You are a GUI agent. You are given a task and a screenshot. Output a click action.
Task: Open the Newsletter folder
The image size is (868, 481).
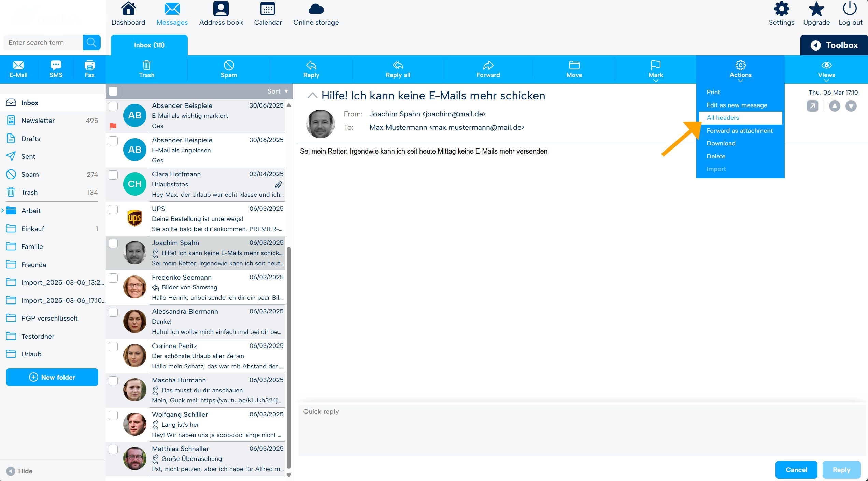(53, 121)
